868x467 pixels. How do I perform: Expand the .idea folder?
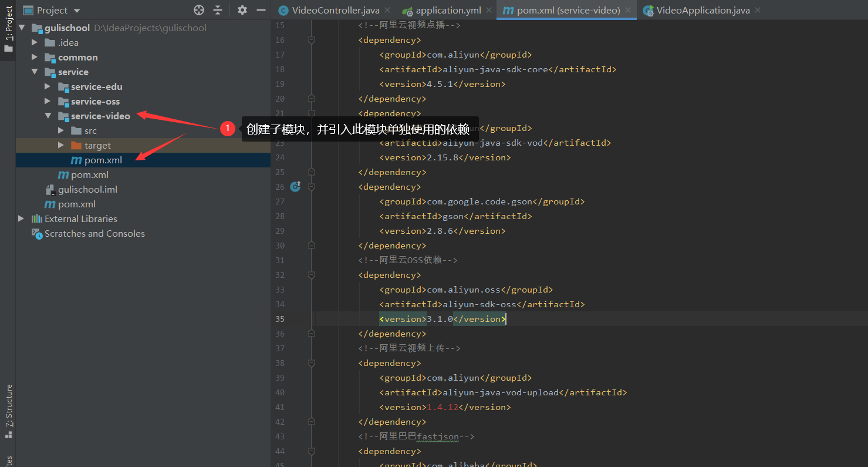click(35, 42)
